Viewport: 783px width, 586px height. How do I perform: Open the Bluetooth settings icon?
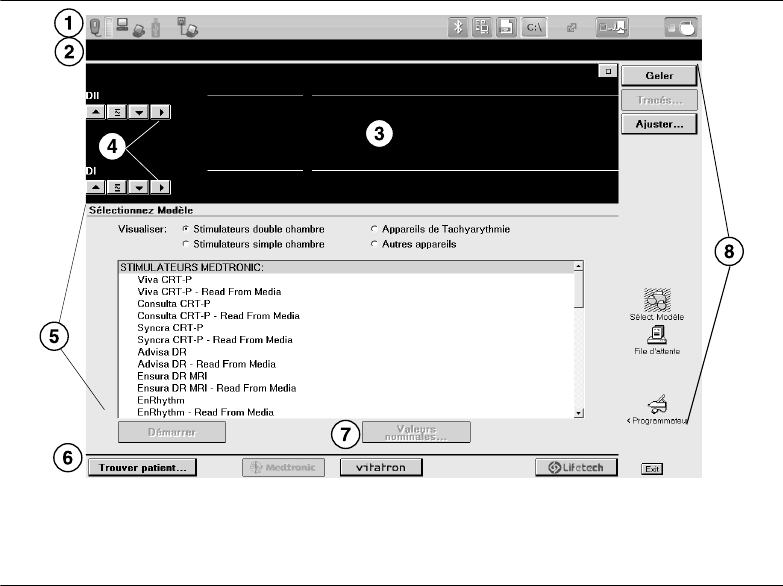click(458, 27)
